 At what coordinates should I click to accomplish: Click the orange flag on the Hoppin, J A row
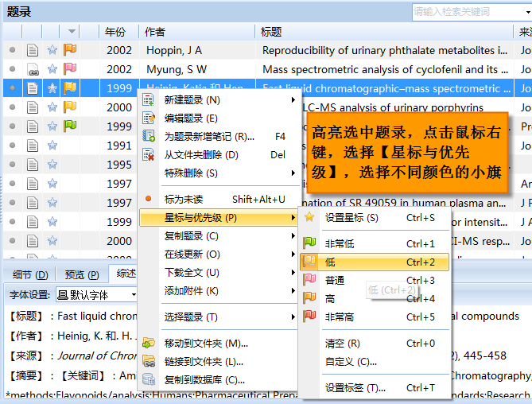tap(70, 49)
